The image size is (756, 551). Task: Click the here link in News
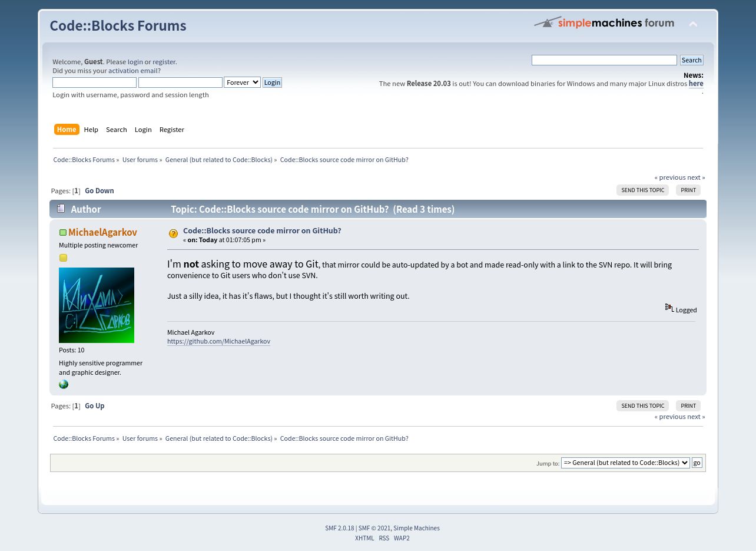point(696,84)
